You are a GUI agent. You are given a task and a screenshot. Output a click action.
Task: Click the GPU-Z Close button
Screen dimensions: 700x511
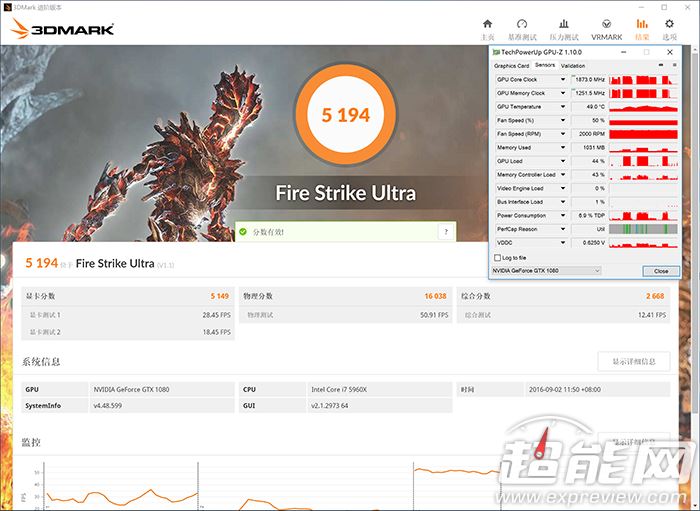tap(661, 271)
